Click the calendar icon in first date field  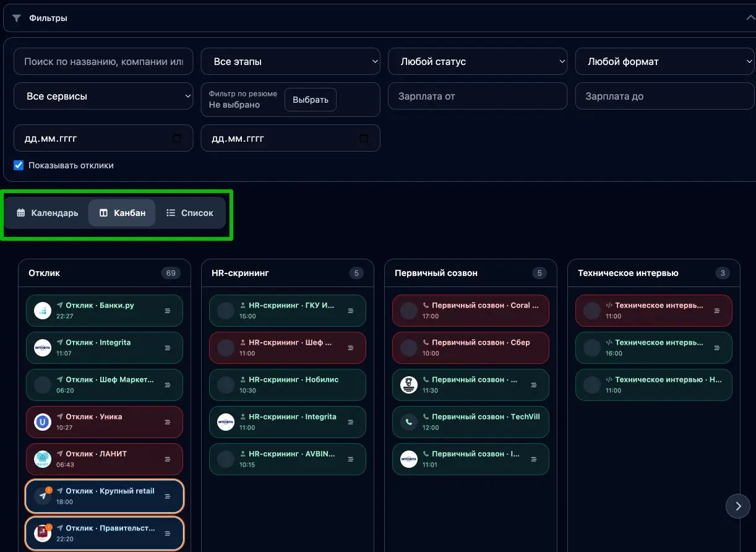point(177,139)
